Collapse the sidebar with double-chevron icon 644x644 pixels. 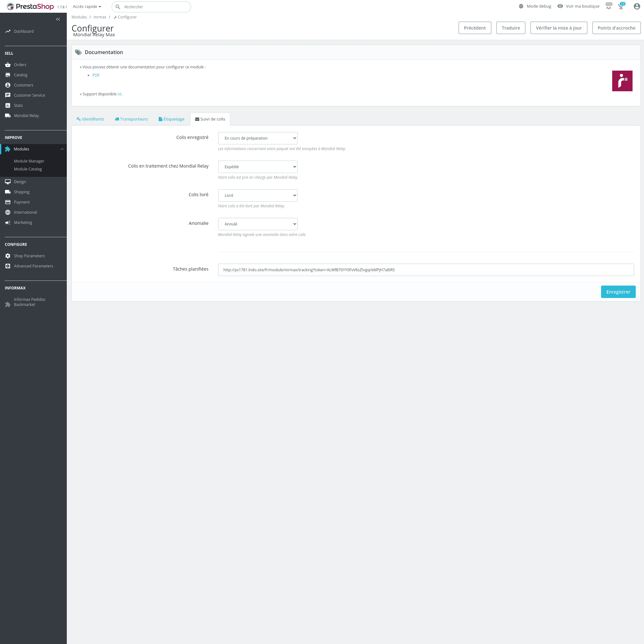tap(58, 19)
